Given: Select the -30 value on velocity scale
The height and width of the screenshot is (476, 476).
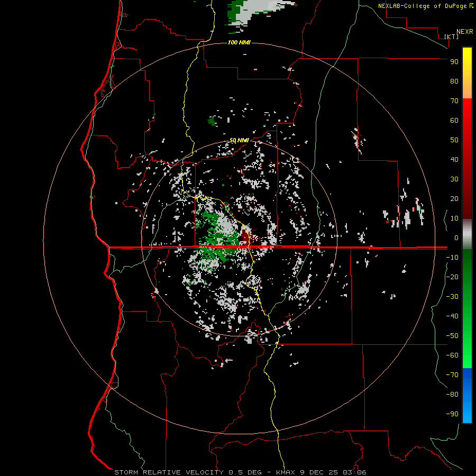Looking at the screenshot, I should tap(452, 297).
